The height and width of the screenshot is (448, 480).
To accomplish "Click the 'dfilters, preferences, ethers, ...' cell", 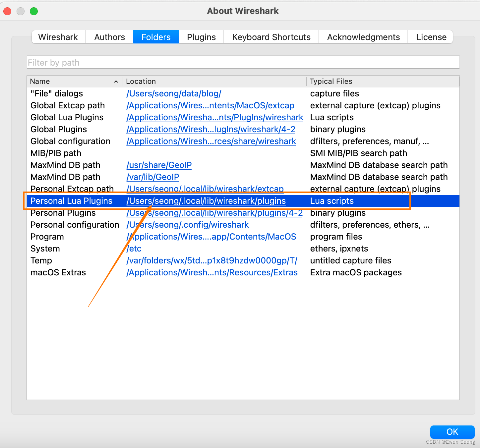I will [x=370, y=225].
